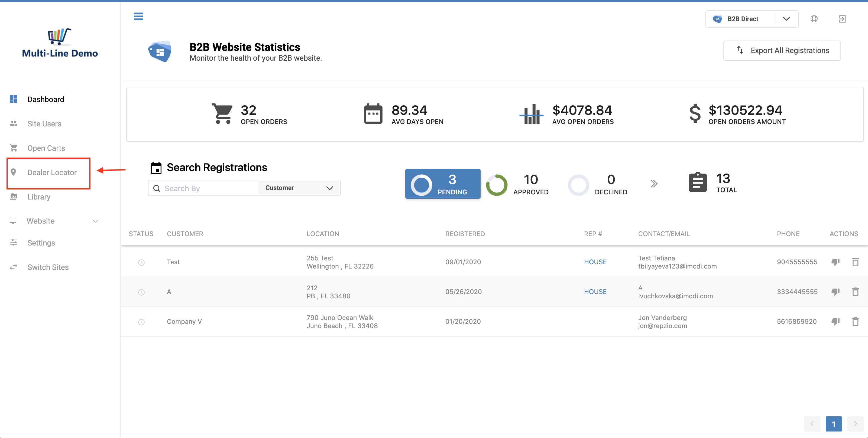
Task: Go to Site Users in sidebar
Action: [x=44, y=124]
